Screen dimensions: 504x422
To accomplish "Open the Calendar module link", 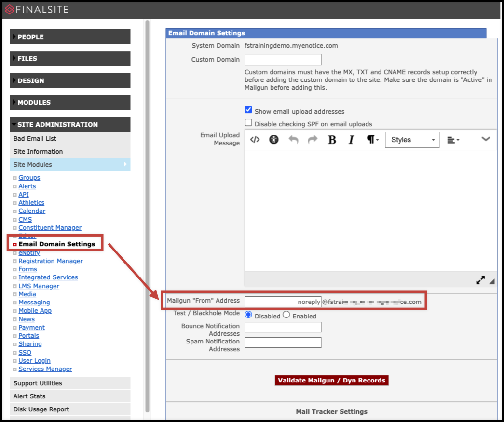I will [32, 211].
